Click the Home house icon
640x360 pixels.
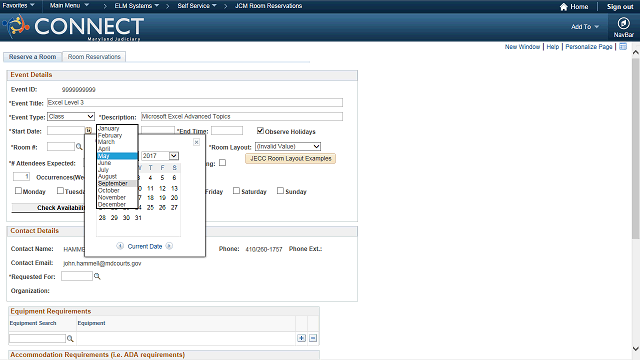[x=564, y=7]
